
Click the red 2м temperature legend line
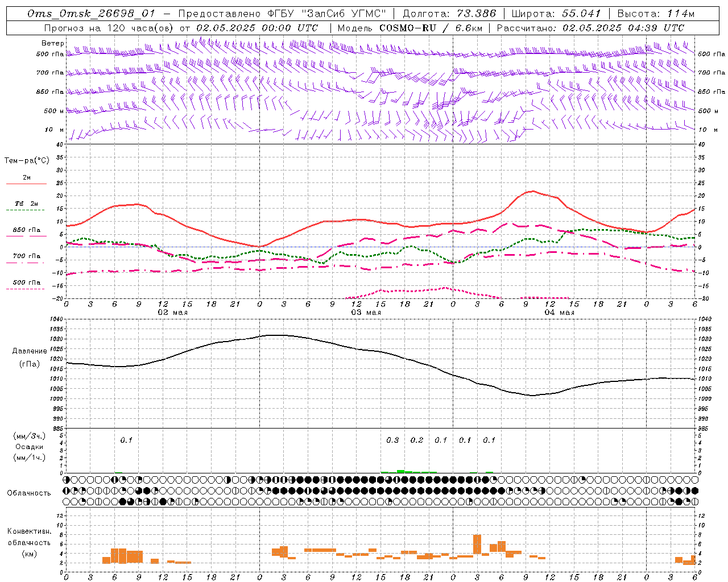(x=26, y=184)
